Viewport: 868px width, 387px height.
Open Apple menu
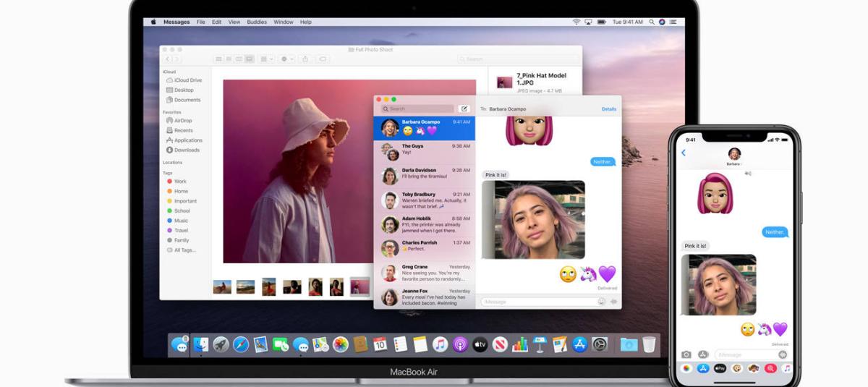coord(152,22)
